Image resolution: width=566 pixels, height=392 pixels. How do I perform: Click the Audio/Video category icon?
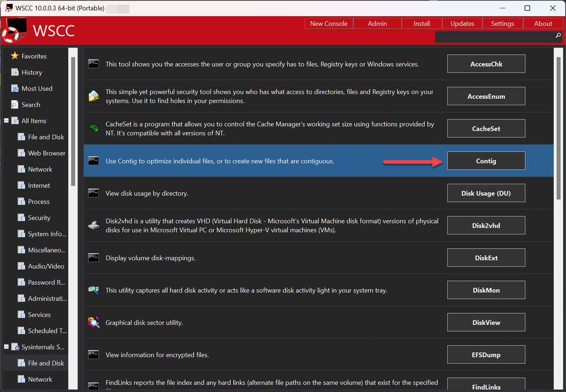[x=21, y=266]
